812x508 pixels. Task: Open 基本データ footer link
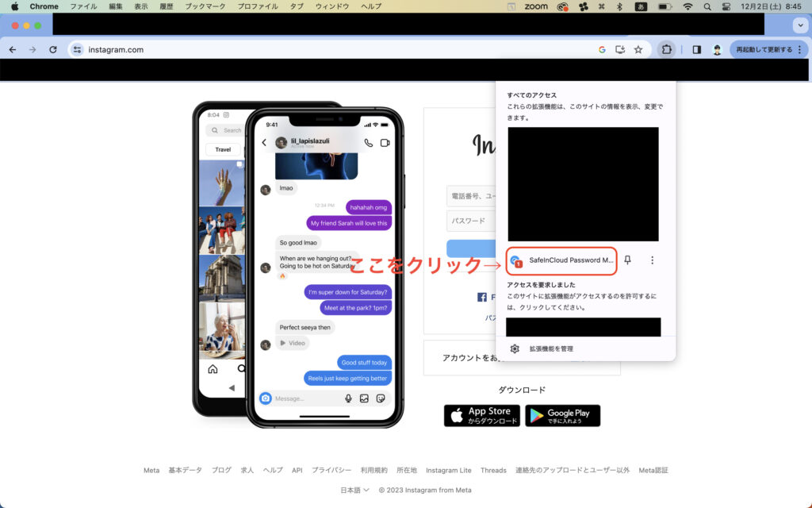[185, 470]
